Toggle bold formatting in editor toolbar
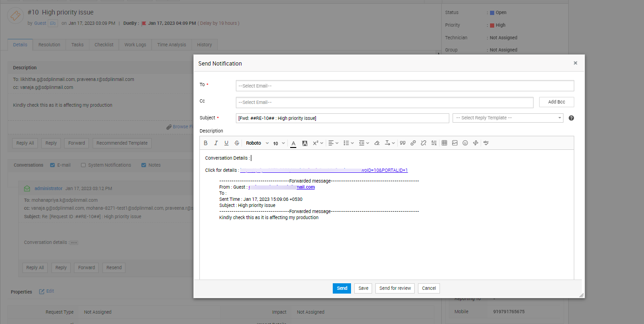 coord(205,143)
